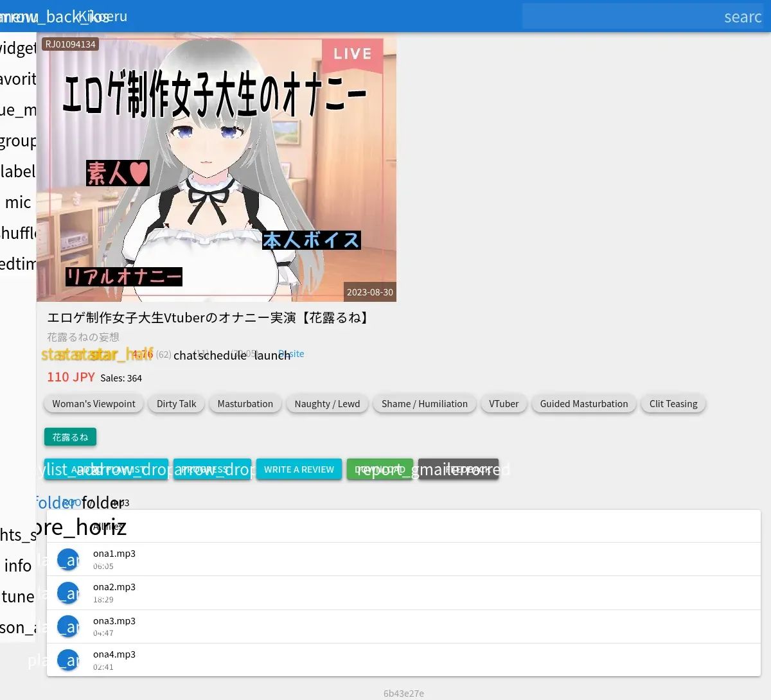
Task: Select the Clit Teasing tag
Action: (x=673, y=404)
